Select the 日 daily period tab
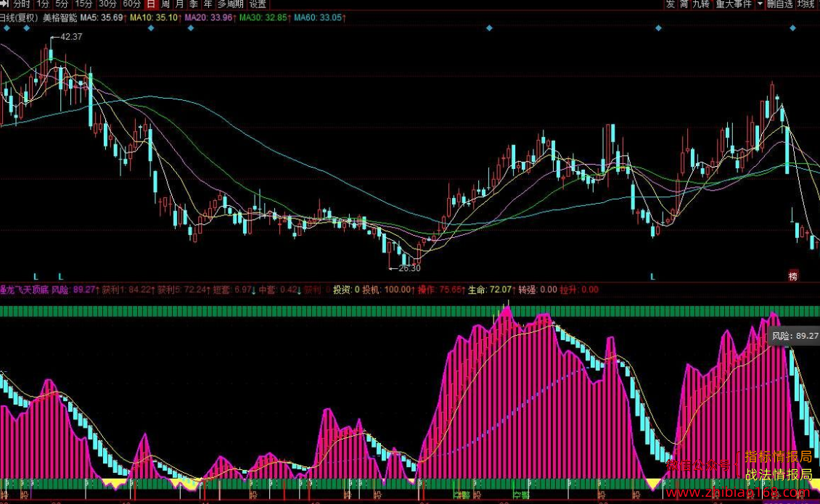This screenshot has width=820, height=504. tap(151, 4)
